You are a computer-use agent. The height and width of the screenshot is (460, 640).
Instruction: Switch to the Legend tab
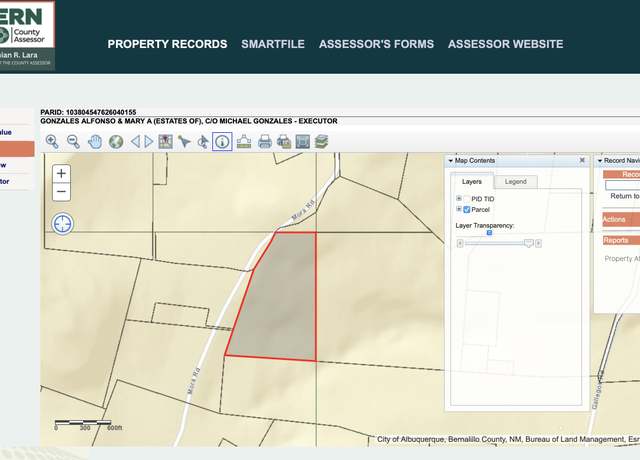click(516, 182)
